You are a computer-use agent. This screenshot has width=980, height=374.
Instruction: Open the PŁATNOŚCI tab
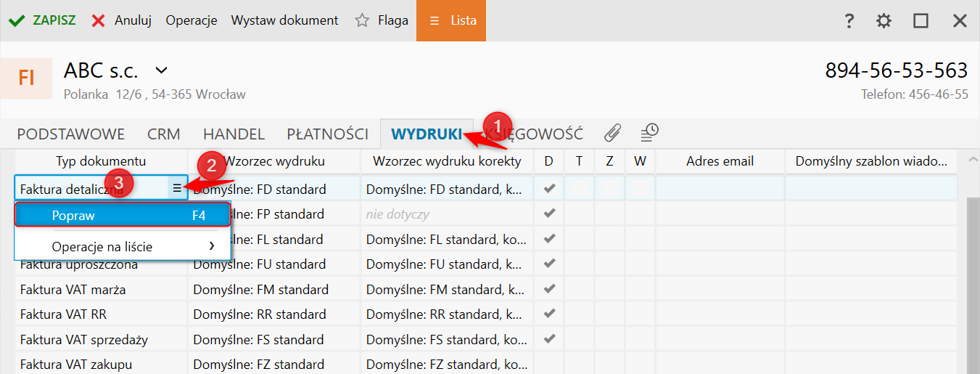pyautogui.click(x=328, y=134)
